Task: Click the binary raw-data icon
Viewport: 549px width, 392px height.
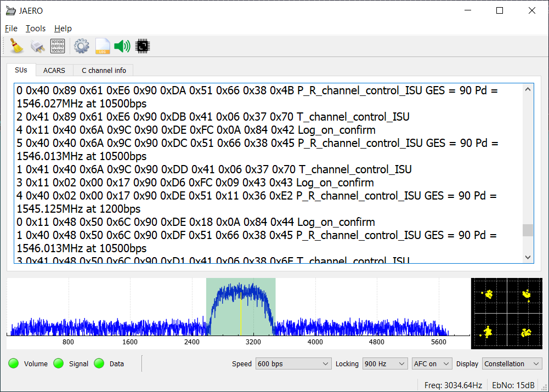Action: [x=58, y=46]
